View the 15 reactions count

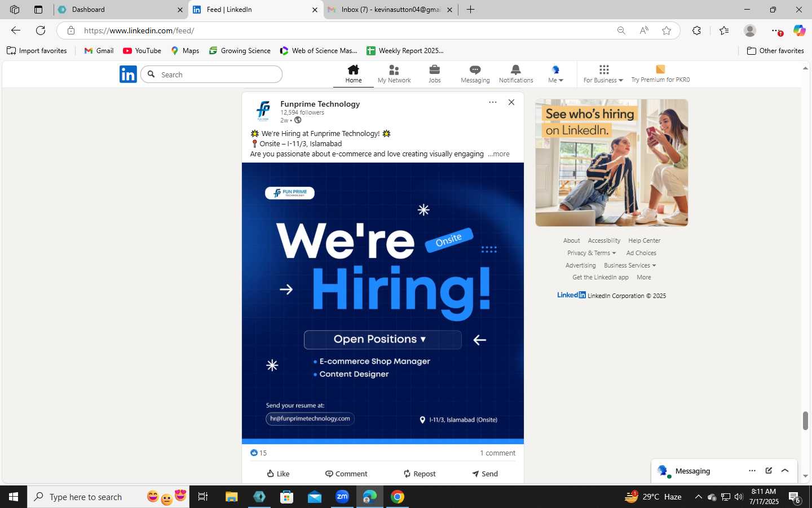point(258,453)
